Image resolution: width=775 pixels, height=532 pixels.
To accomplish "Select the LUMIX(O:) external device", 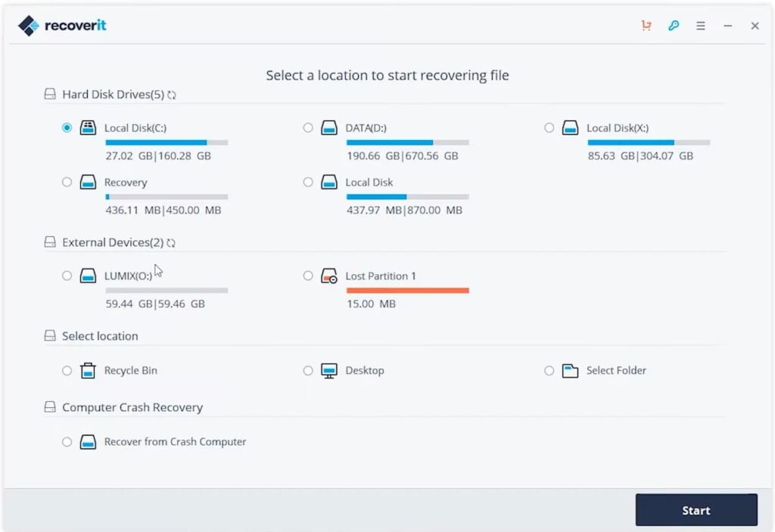I will point(67,275).
